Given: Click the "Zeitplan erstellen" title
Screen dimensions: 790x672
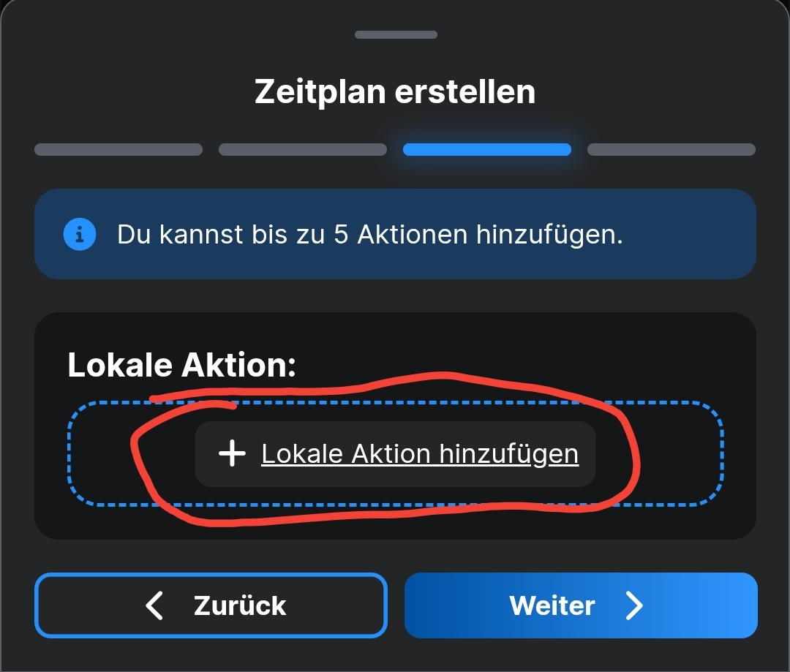Looking at the screenshot, I should pyautogui.click(x=395, y=92).
